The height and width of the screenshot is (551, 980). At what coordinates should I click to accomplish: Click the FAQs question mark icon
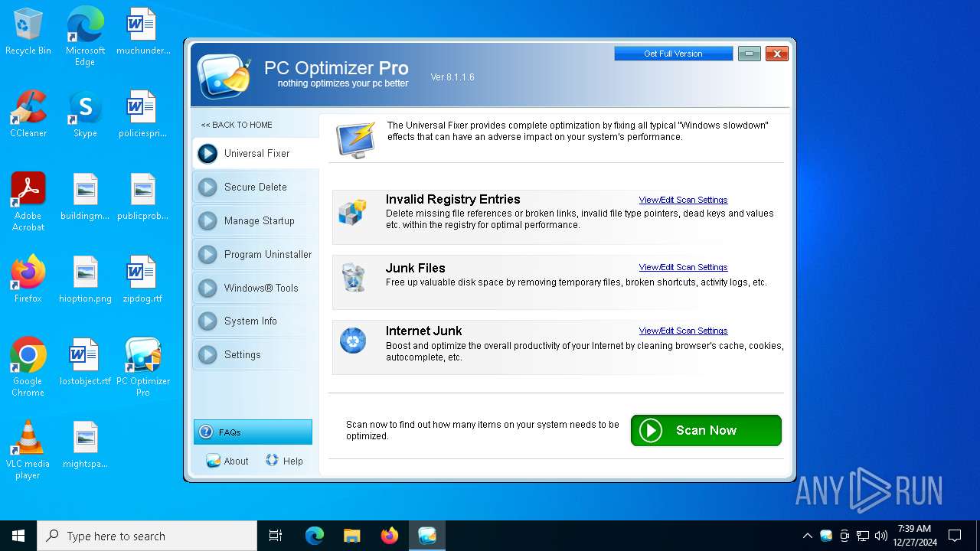(205, 432)
